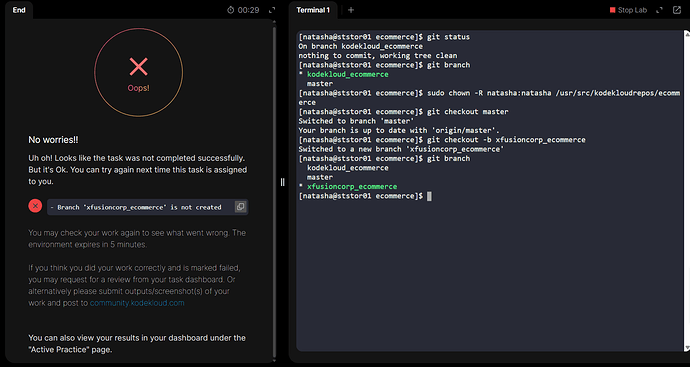Click the 'Oops!' text
690x367 pixels.
tap(139, 88)
